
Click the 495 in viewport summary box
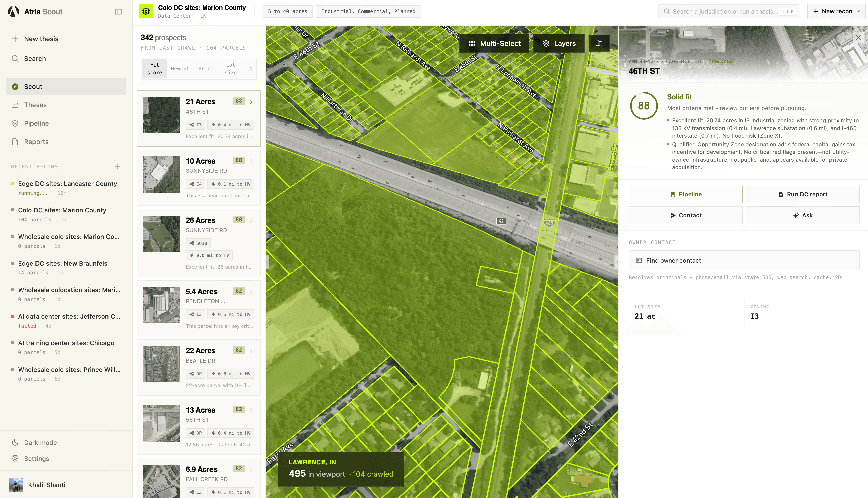pyautogui.click(x=341, y=469)
